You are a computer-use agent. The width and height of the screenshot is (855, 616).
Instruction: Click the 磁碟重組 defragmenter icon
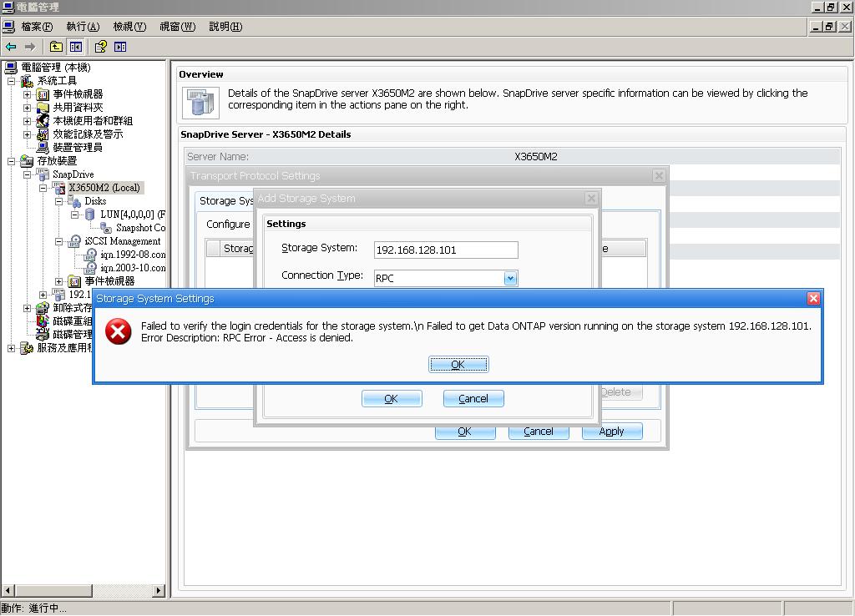pos(43,321)
